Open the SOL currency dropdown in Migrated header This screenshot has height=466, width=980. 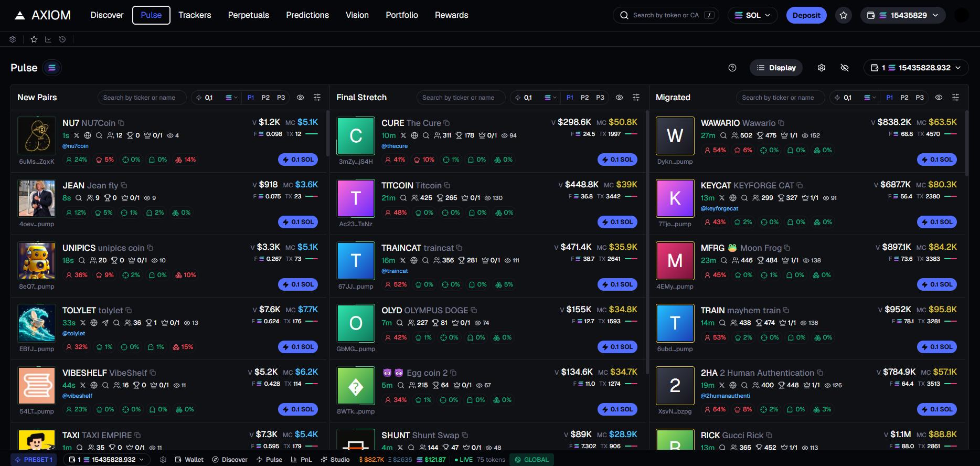click(x=870, y=98)
